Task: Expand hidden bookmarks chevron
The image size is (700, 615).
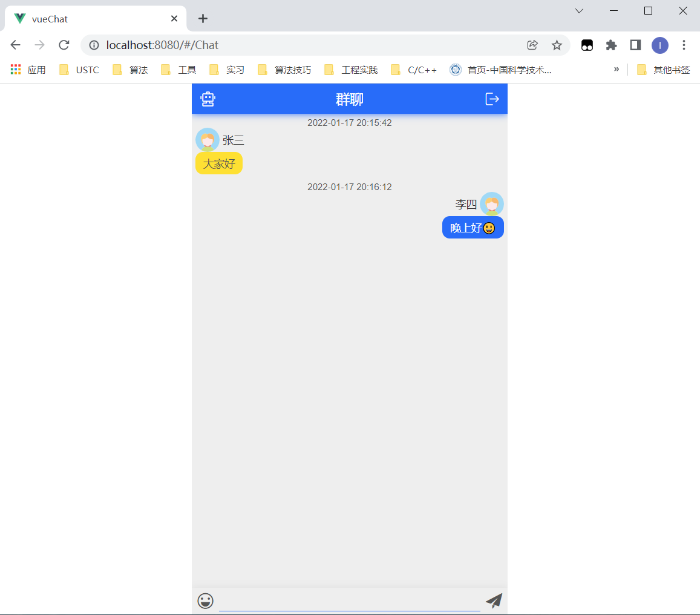Action: (x=617, y=69)
